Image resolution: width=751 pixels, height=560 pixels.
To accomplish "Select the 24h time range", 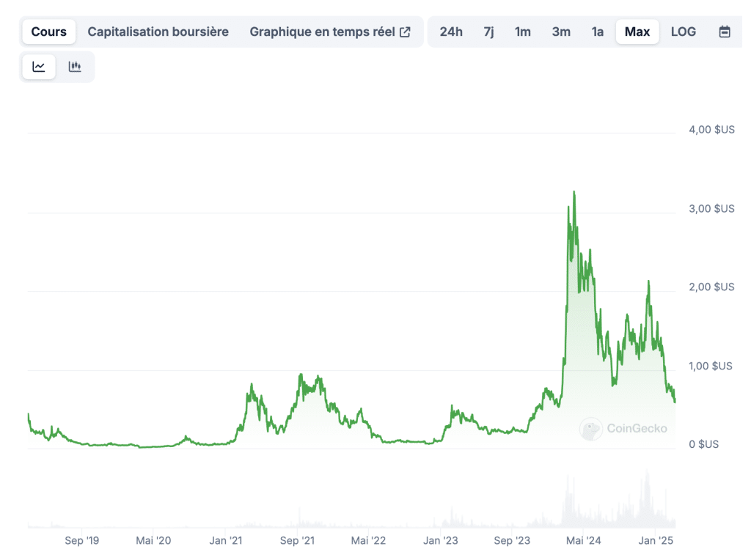I will pyautogui.click(x=451, y=32).
